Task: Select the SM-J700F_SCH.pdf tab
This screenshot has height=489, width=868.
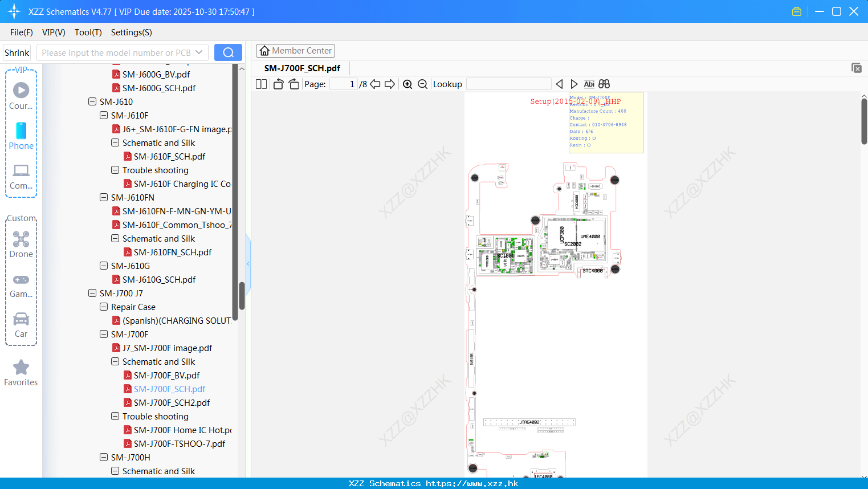Action: click(302, 68)
